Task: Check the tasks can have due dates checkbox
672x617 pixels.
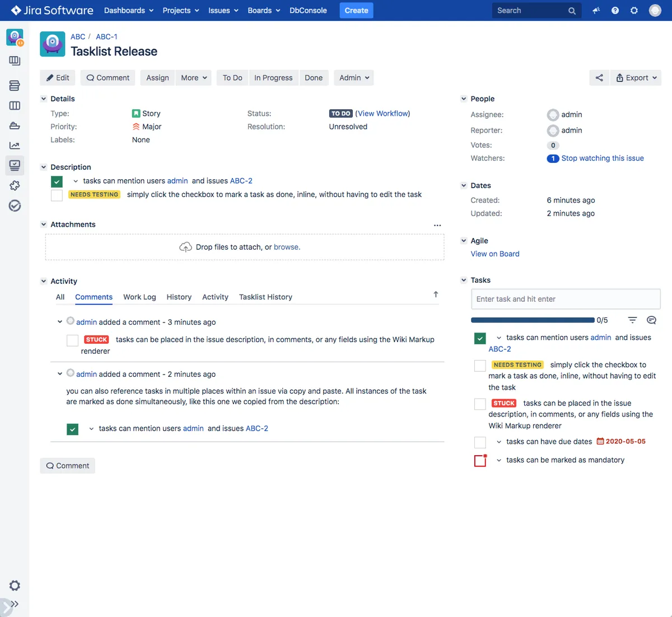Action: click(x=480, y=442)
